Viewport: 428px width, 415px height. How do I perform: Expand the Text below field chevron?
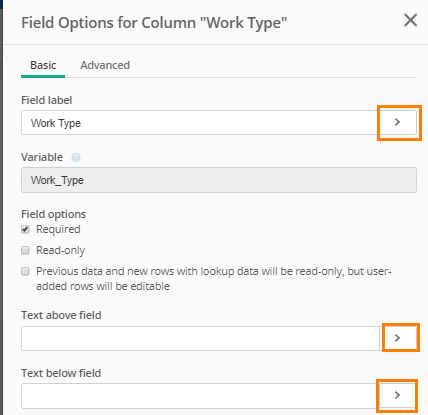tap(397, 395)
